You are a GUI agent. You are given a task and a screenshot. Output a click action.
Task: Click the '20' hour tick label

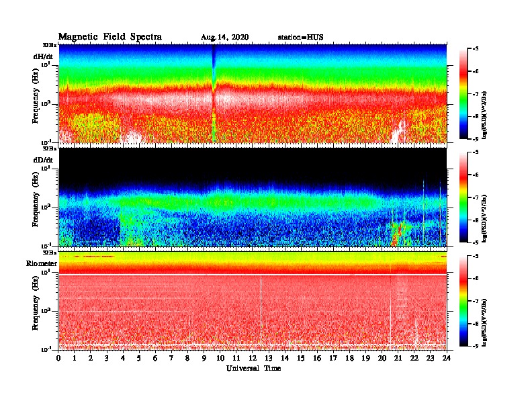coord(382,359)
